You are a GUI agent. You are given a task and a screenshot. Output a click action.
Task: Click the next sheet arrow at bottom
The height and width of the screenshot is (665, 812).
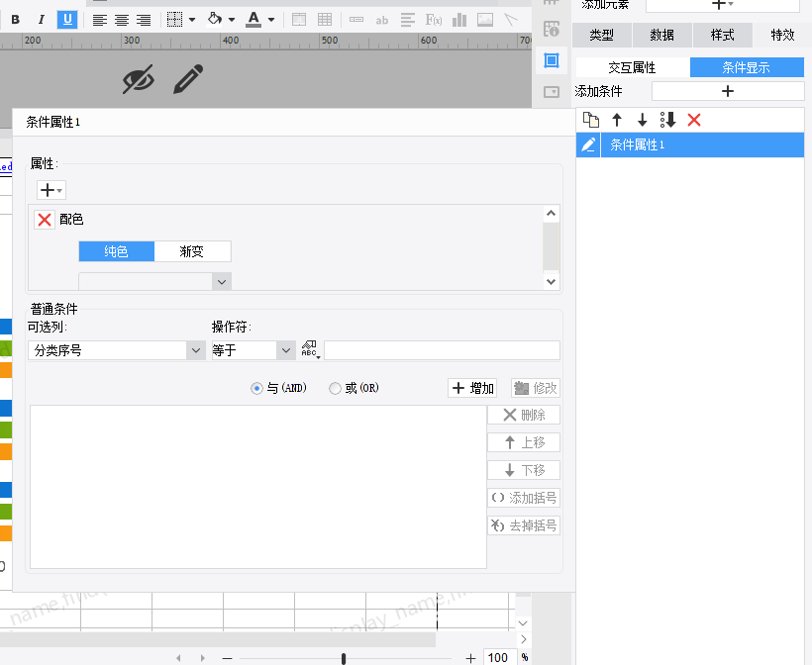point(202,658)
